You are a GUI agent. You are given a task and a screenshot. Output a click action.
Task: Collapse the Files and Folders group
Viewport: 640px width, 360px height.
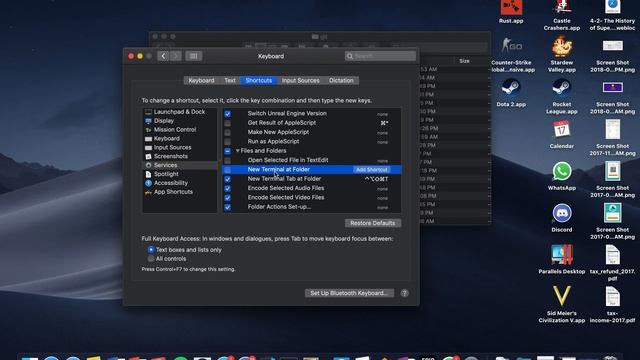(x=238, y=151)
